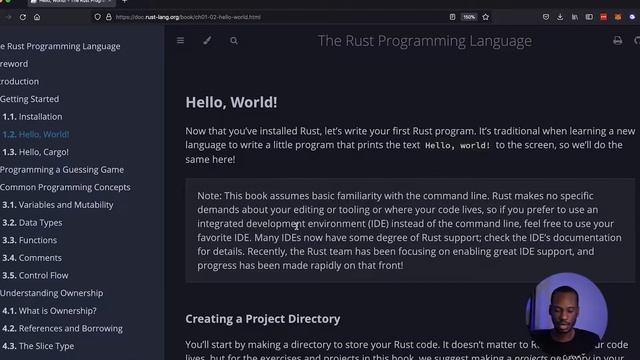Screen dimensions: 640x360
Task: Go forward with the browser arrow
Action: tap(9, 17)
